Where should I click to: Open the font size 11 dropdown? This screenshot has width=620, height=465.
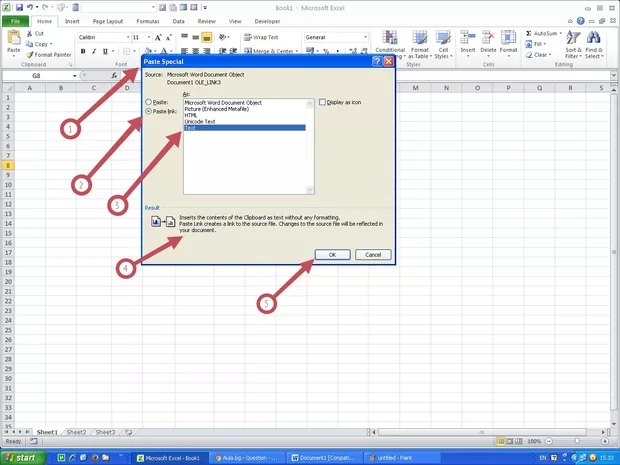149,37
